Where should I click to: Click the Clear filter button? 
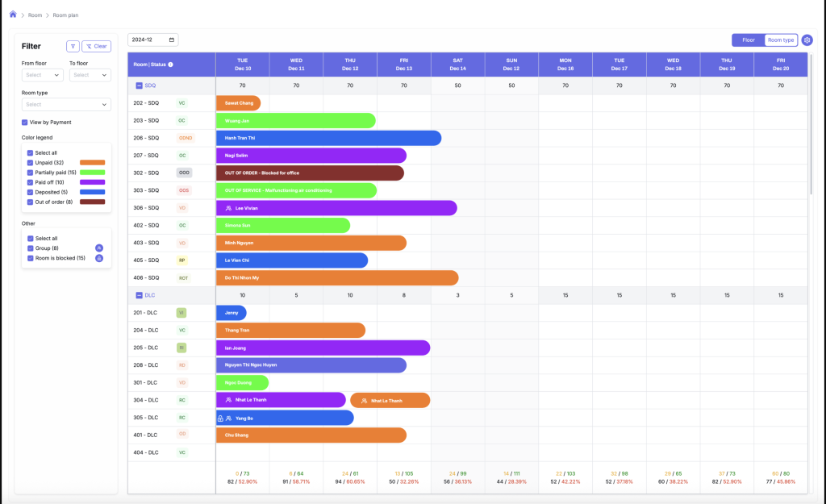(x=97, y=46)
